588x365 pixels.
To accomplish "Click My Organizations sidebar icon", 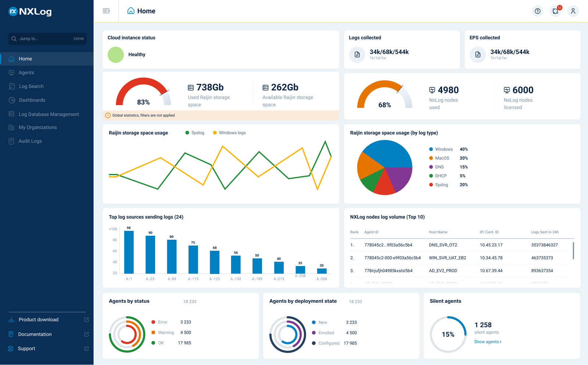I will point(11,127).
